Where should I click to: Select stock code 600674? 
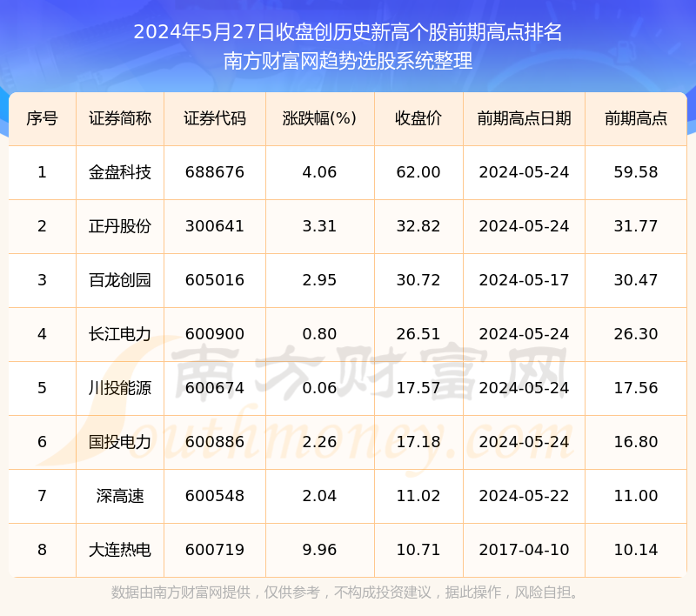coord(215,388)
